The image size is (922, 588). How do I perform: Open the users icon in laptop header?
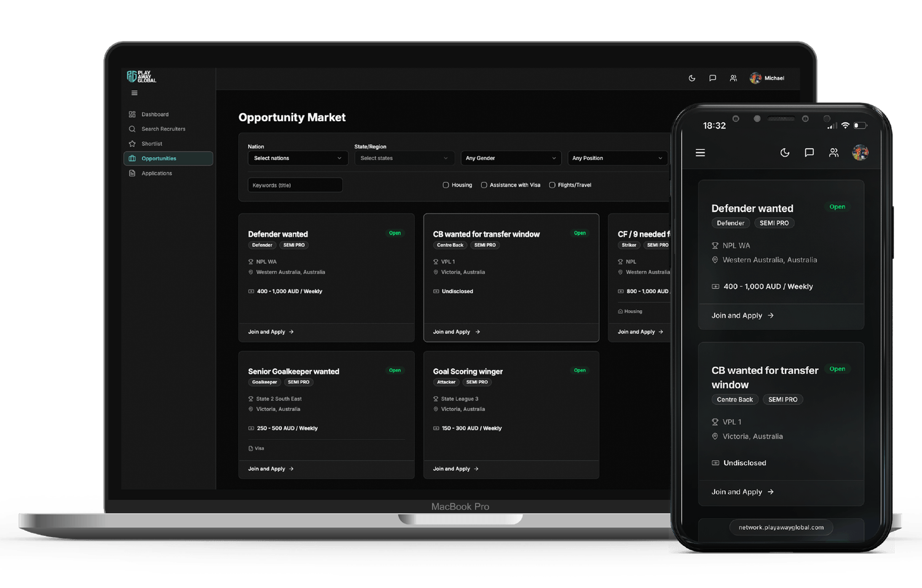[x=733, y=78]
